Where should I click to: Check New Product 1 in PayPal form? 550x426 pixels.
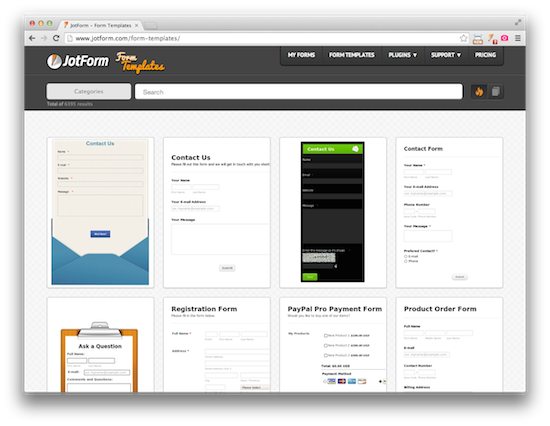tap(326, 335)
